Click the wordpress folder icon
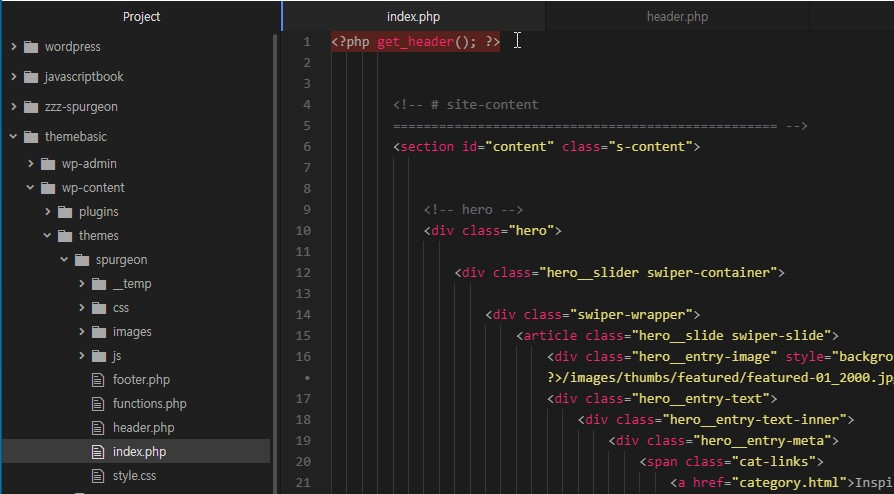This screenshot has width=894, height=494. coord(31,47)
